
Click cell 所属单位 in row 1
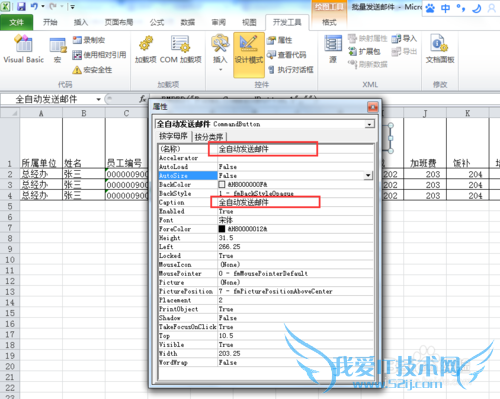(x=41, y=143)
